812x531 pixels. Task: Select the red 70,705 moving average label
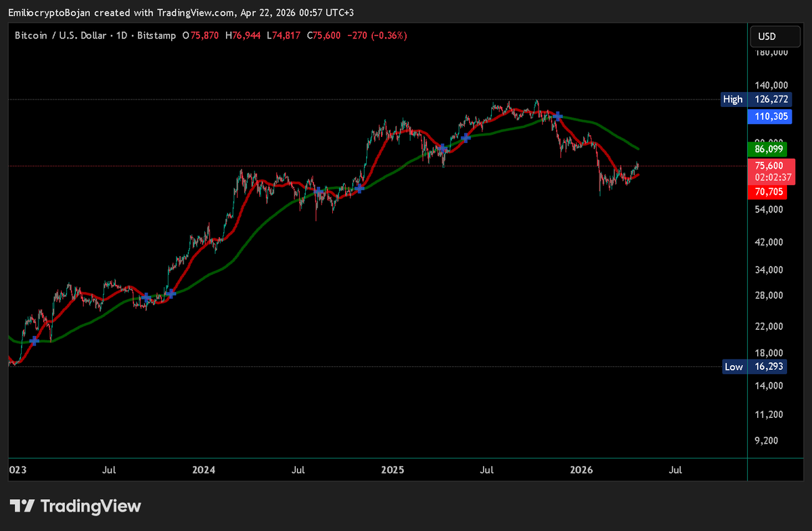pos(769,192)
